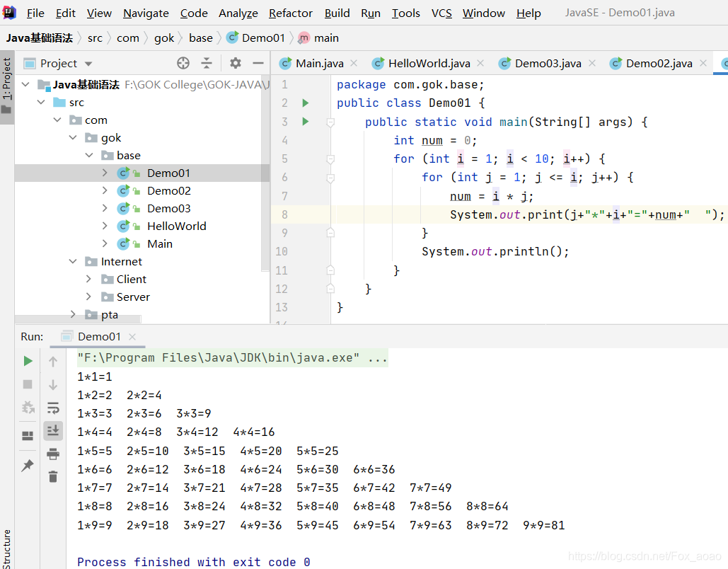Open the Navigate menu
Screen dimensions: 728x569
point(146,13)
